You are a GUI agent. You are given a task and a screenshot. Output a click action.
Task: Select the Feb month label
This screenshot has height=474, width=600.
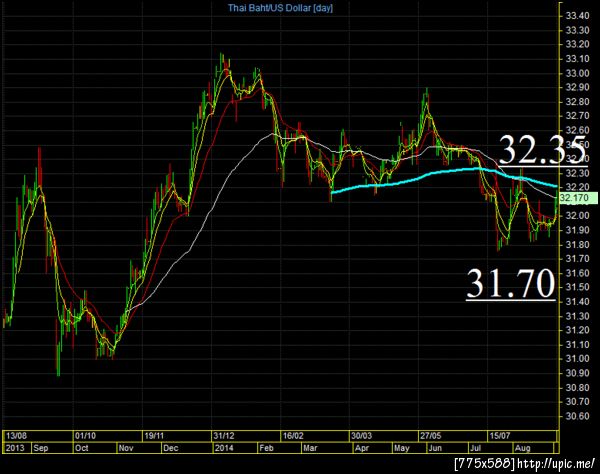pyautogui.click(x=266, y=448)
